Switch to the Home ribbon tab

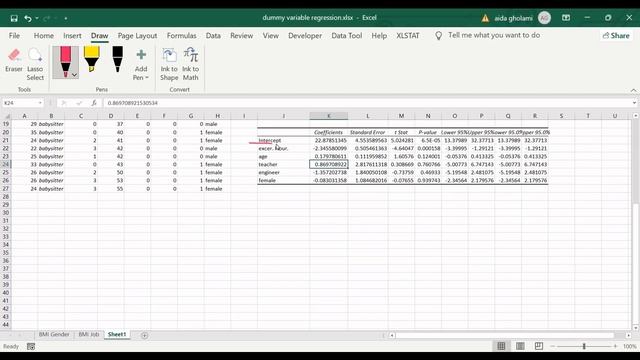[44, 36]
